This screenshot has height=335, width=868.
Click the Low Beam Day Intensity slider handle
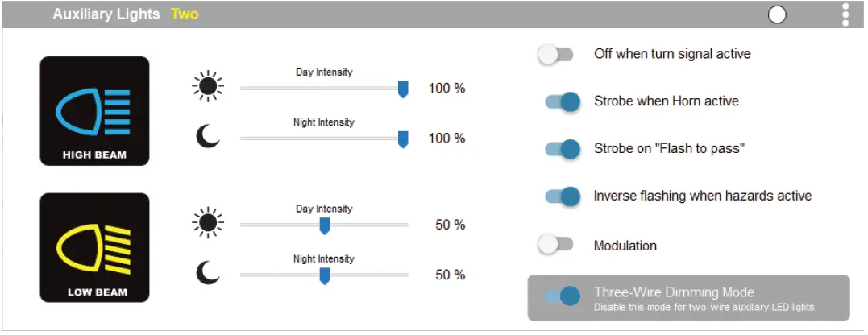[x=325, y=226]
